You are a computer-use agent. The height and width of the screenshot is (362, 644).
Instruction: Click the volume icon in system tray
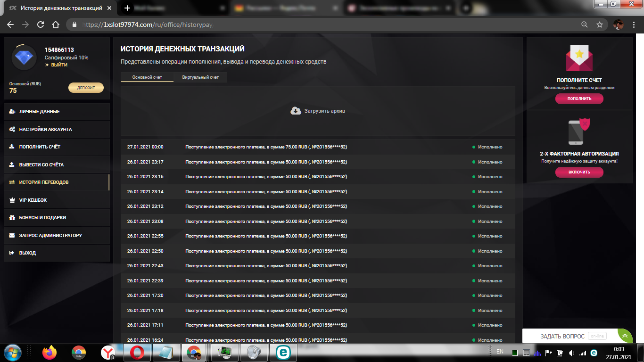[571, 353]
